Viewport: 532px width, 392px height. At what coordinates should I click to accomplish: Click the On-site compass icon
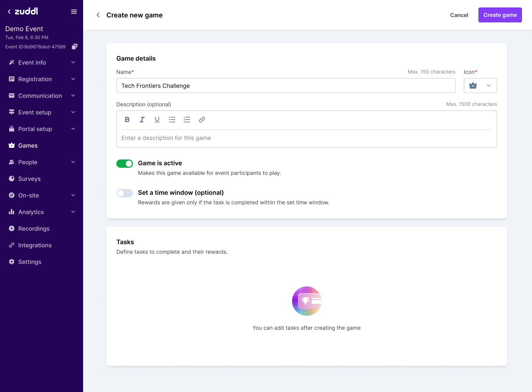(x=12, y=195)
